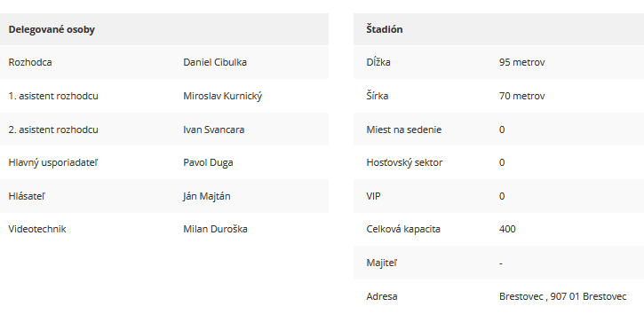Click the 70 metrov width value

pyautogui.click(x=522, y=96)
